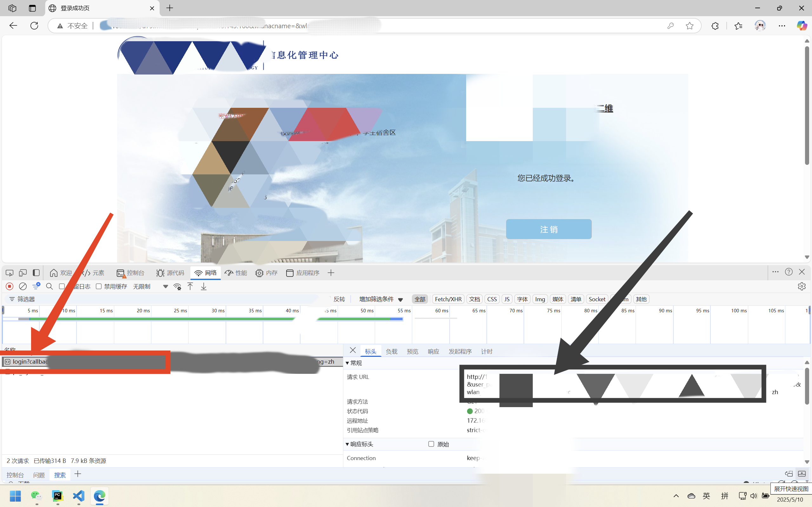The width and height of the screenshot is (812, 507).
Task: Open the 问题 drawer tab
Action: 39,475
